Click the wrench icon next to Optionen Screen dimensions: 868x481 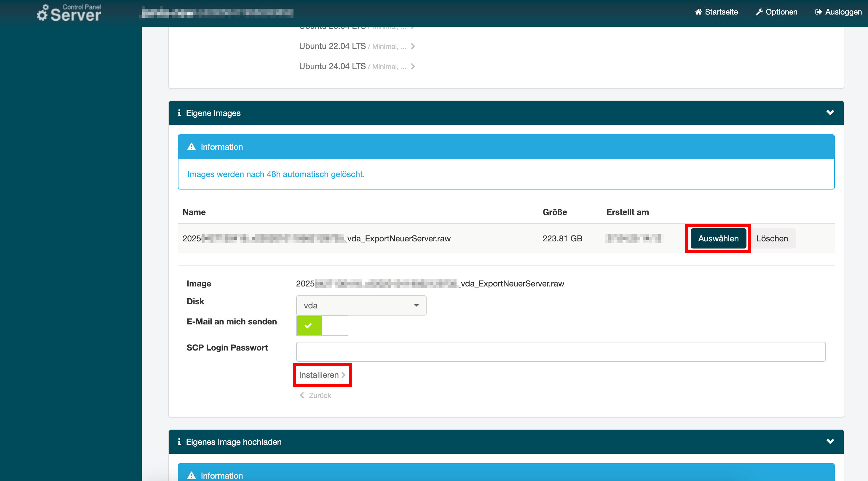759,12
